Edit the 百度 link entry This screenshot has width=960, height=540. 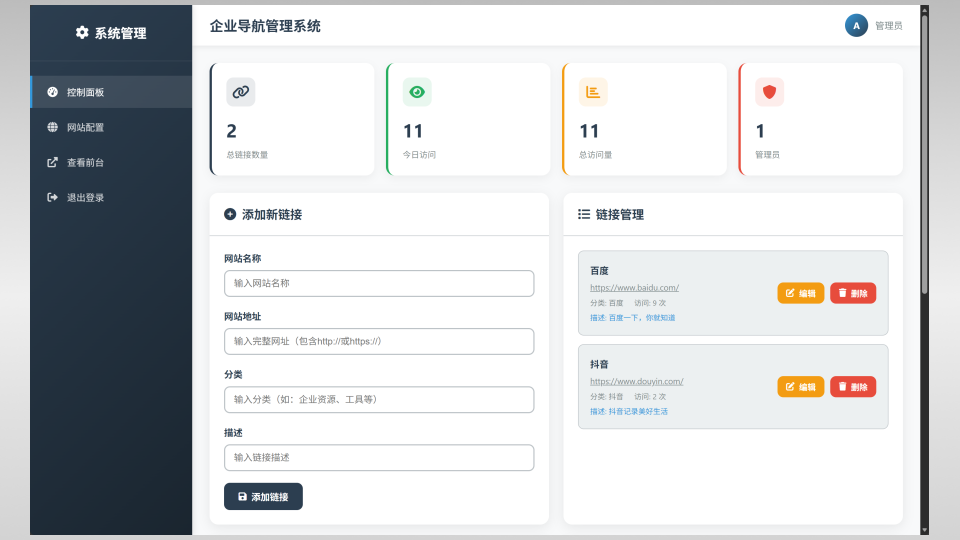coord(800,293)
